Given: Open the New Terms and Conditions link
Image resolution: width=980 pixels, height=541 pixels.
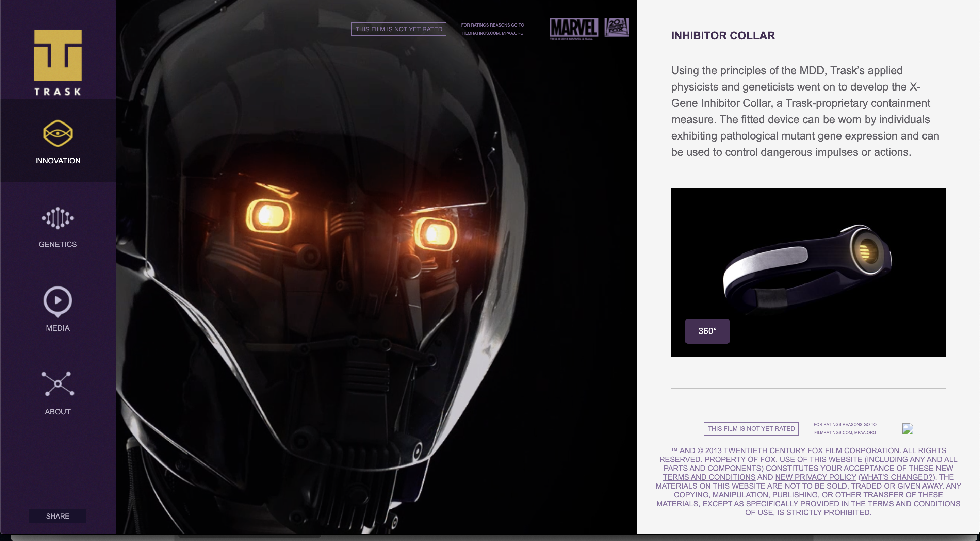Looking at the screenshot, I should [x=709, y=477].
